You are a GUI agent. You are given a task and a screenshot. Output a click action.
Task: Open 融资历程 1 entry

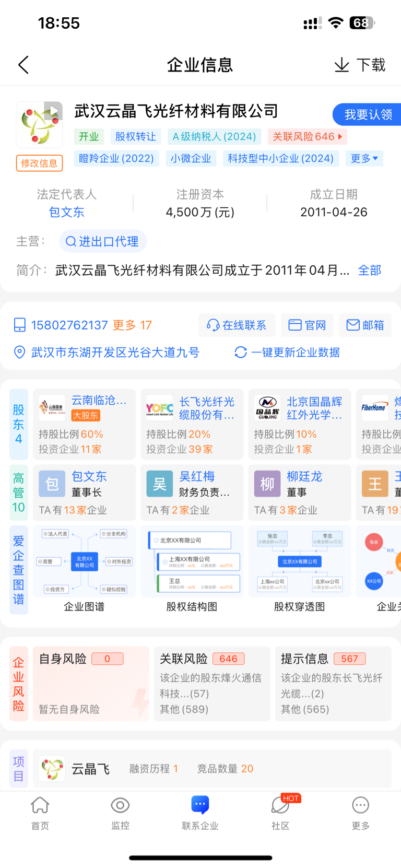coord(154,769)
